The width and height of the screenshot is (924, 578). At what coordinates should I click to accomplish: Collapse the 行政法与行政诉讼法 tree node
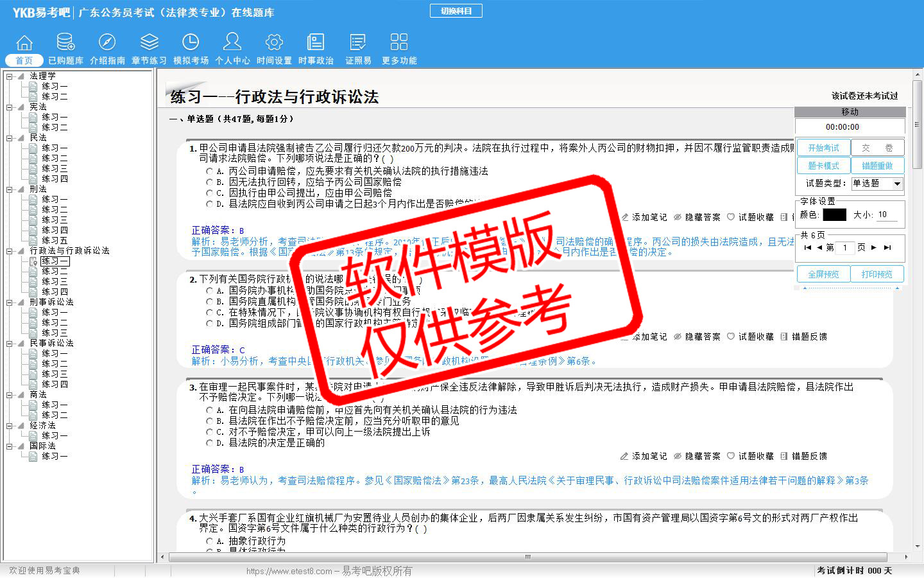click(x=10, y=251)
